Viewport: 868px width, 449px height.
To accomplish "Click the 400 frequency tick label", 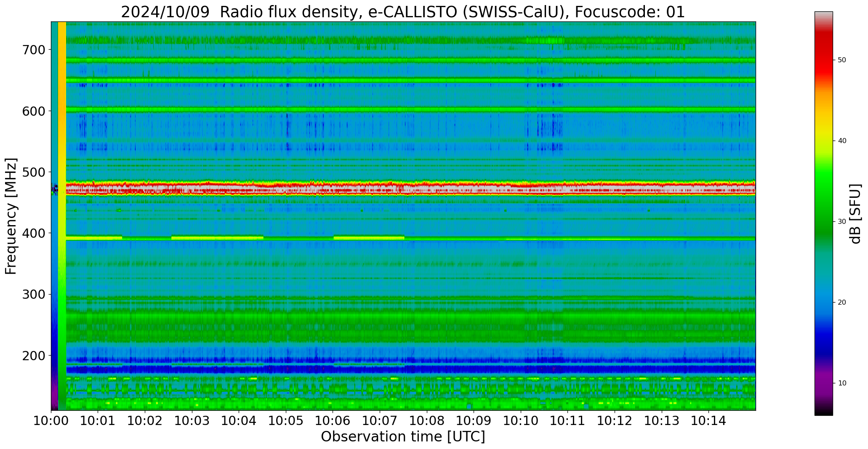I will click(x=33, y=233).
